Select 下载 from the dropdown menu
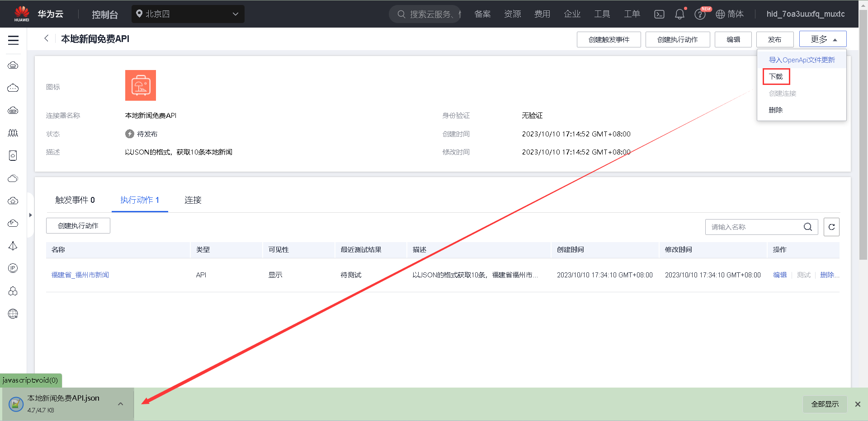 pyautogui.click(x=776, y=76)
